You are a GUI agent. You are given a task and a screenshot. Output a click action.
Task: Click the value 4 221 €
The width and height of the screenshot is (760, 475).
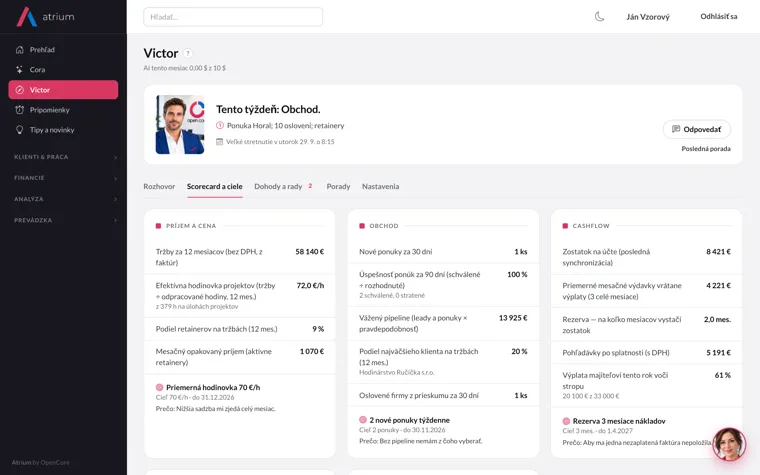tap(718, 285)
